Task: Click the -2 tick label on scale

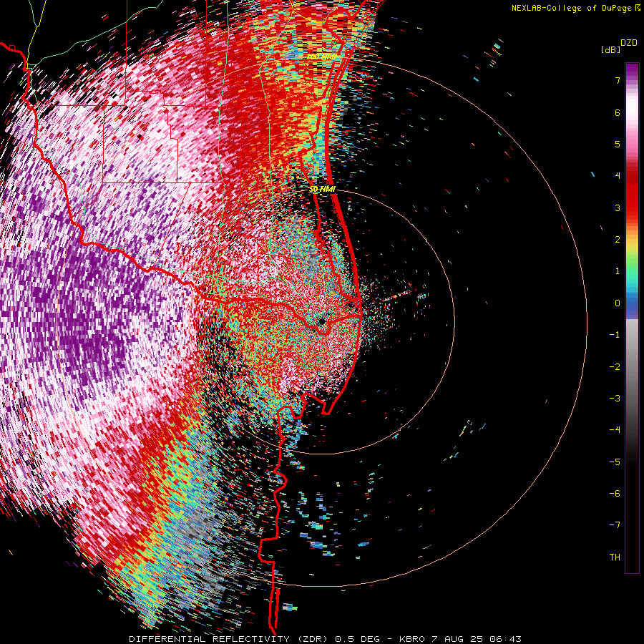Action: tap(615, 367)
